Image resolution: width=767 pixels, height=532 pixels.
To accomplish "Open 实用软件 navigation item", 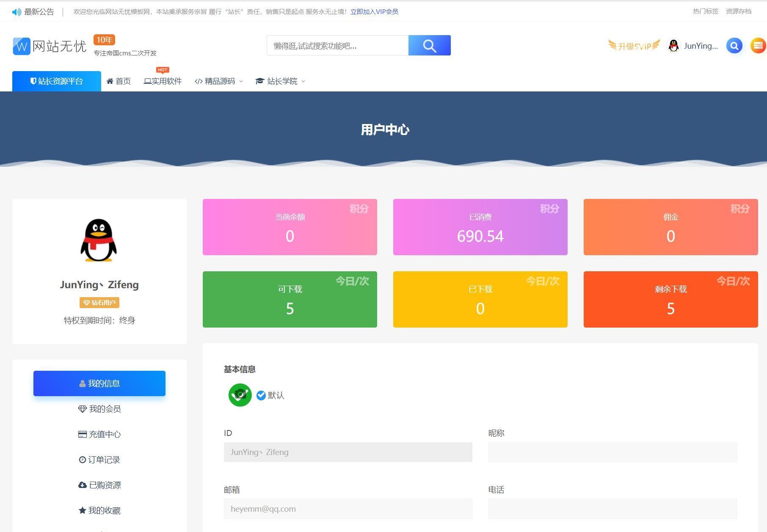I will point(163,81).
